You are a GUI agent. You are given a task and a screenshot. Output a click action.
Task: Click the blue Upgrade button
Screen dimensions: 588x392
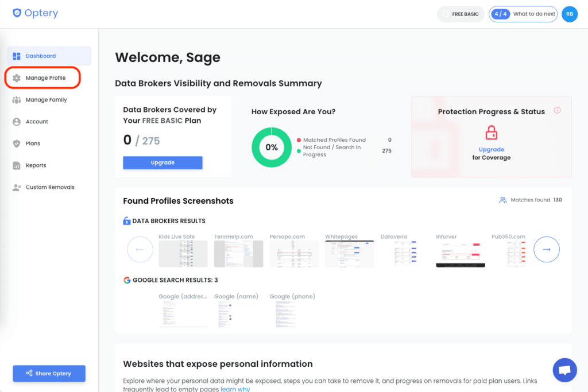pos(163,162)
